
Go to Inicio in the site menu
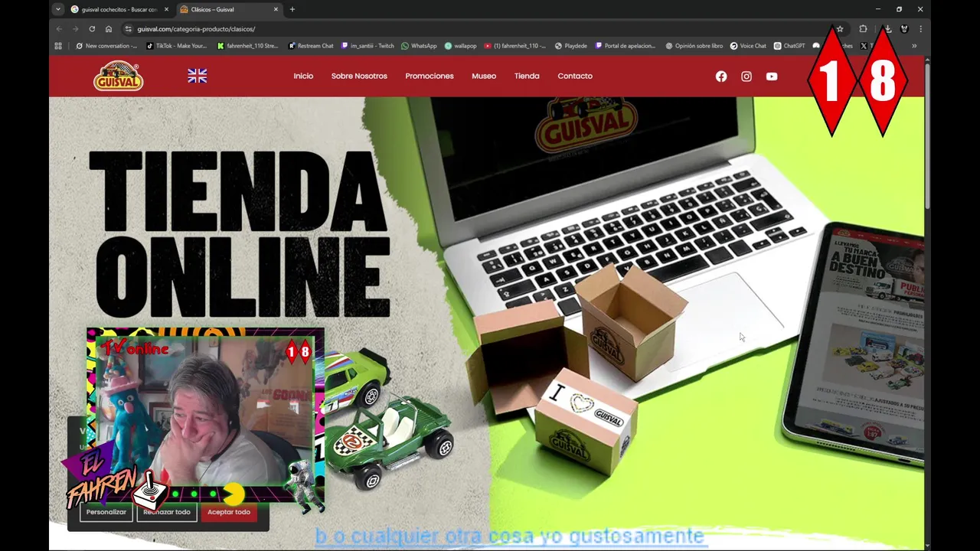[303, 76]
